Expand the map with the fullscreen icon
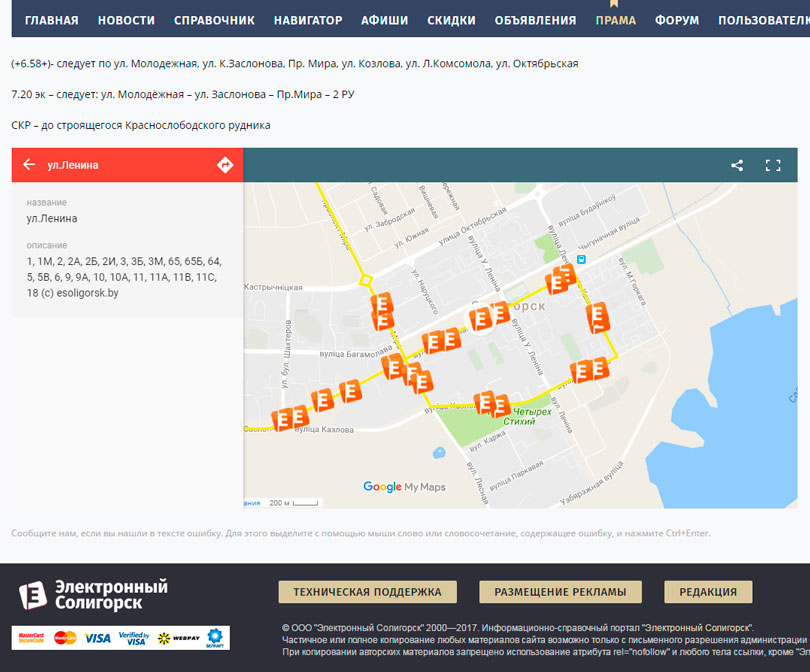Image resolution: width=810 pixels, height=672 pixels. coord(773,165)
